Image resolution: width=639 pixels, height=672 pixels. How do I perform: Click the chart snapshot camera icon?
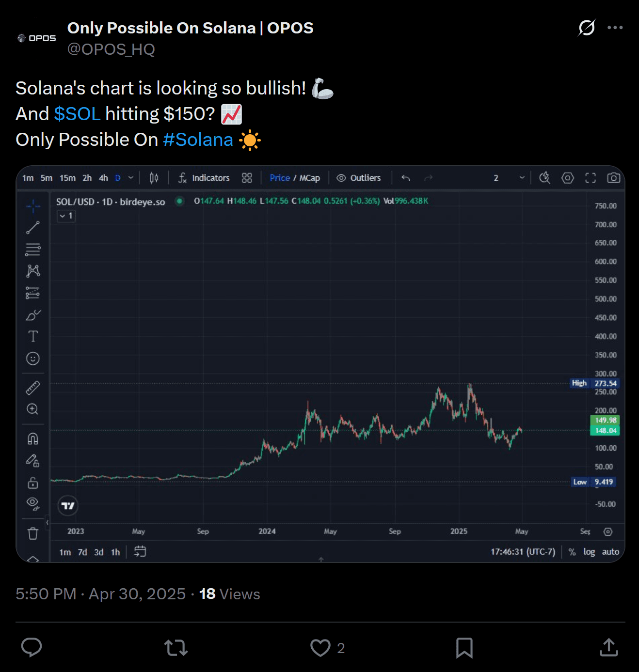point(613,178)
